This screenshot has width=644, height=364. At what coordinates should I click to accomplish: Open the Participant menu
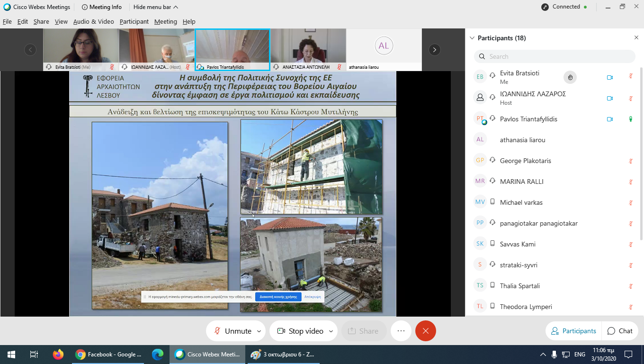click(134, 22)
